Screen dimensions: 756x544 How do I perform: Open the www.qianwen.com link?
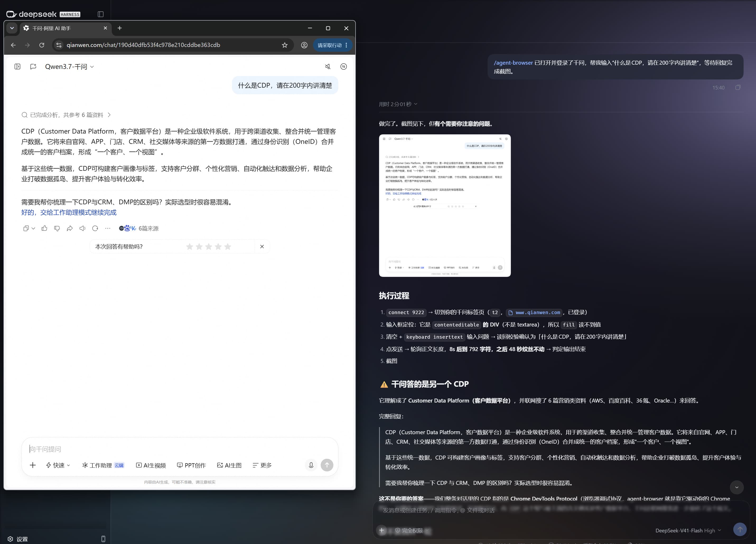pos(534,313)
